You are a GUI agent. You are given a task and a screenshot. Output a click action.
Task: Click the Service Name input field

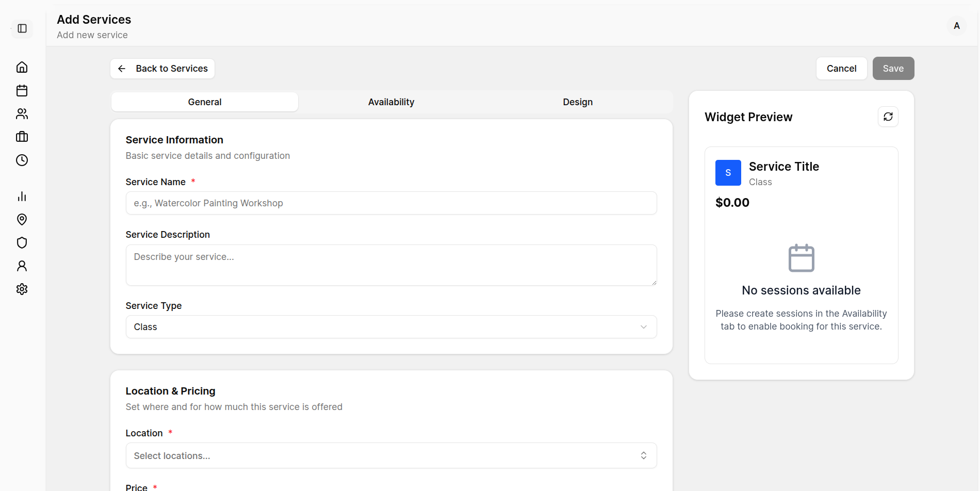pyautogui.click(x=390, y=203)
